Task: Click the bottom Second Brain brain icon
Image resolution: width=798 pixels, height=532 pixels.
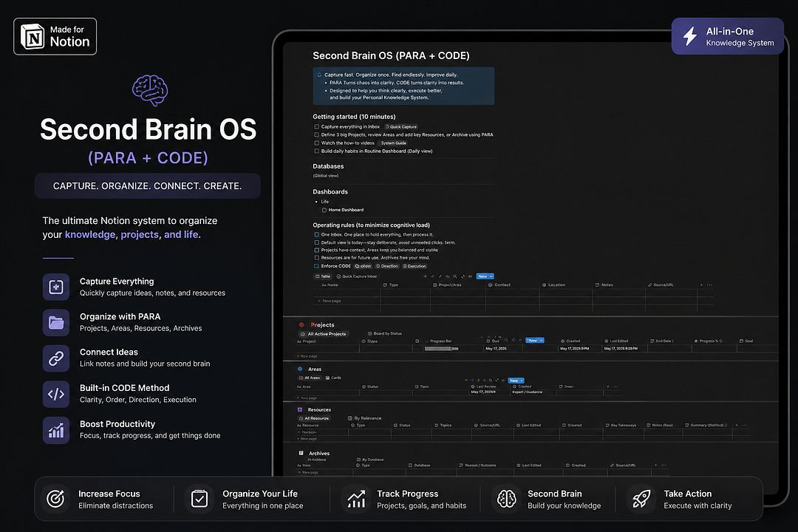Action: pyautogui.click(x=506, y=499)
